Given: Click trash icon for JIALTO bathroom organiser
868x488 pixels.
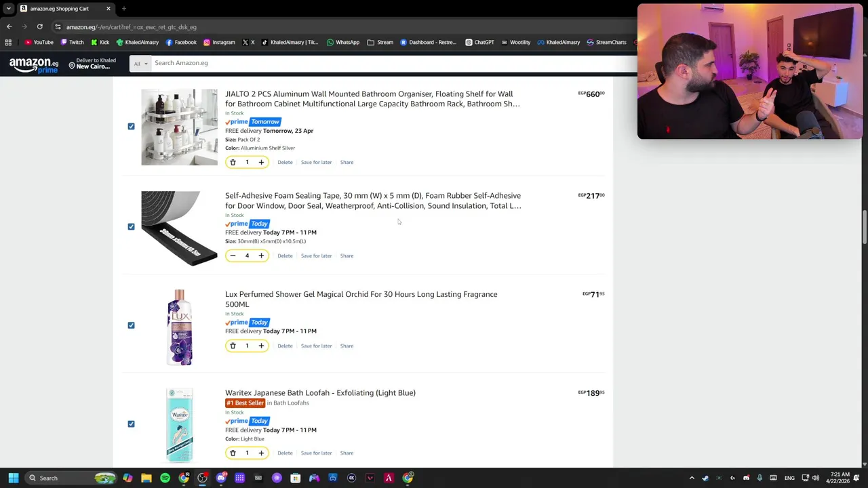Looking at the screenshot, I should (233, 162).
